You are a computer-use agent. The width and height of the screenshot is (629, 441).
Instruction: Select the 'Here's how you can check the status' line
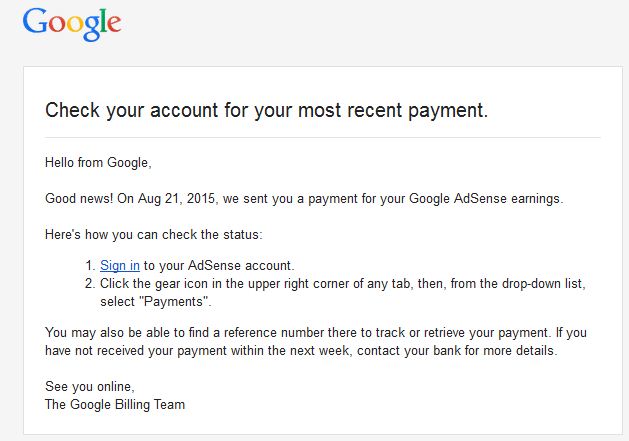point(154,234)
